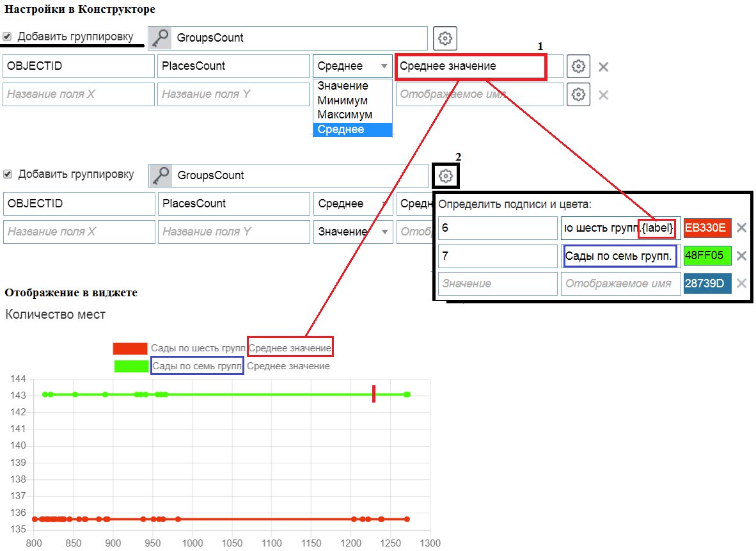The image size is (756, 551).
Task: Open gear settings of the topmost GroupsCount field
Action: tap(445, 38)
